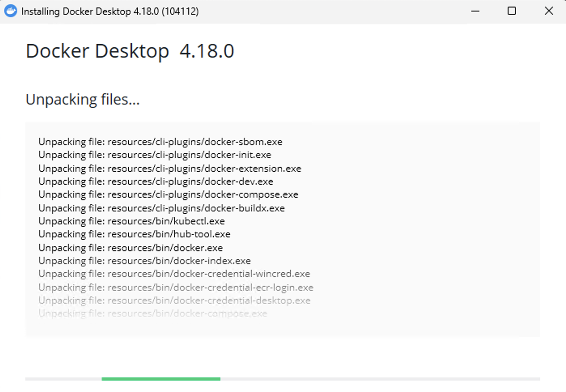Click the 'Unpacking files...' status text
566x392 pixels.
[x=83, y=100]
